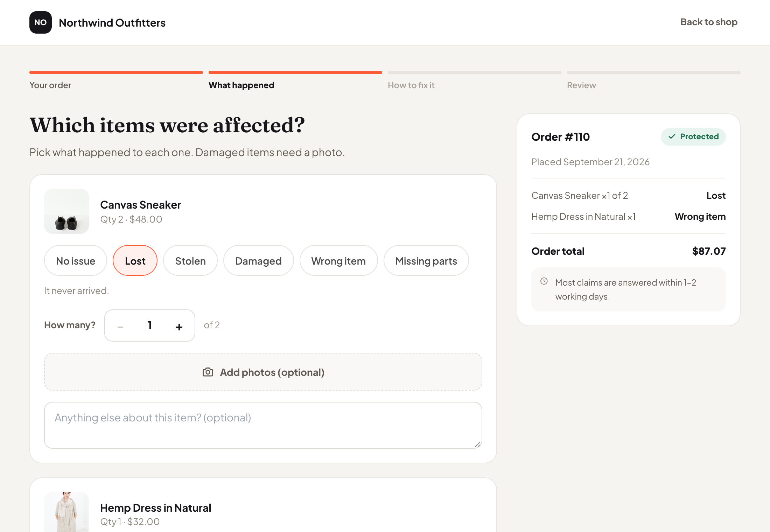Click 'Placed September 21, 2026' text
This screenshot has width=770, height=532.
point(590,162)
